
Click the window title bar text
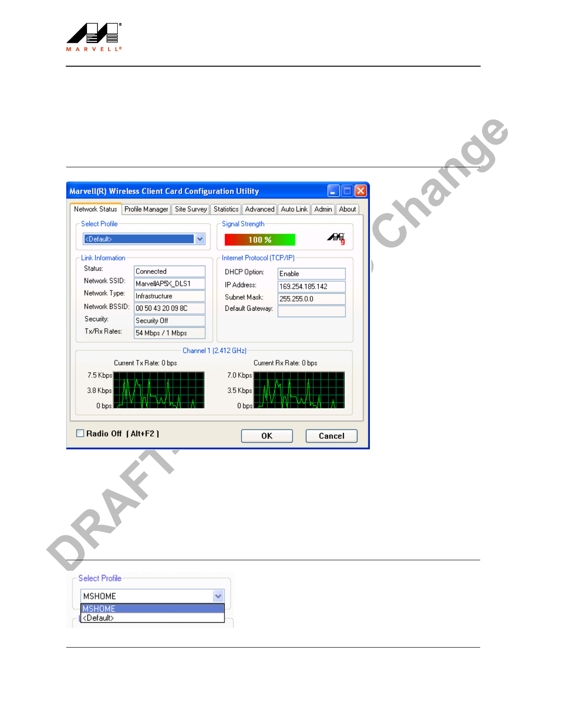coord(164,191)
